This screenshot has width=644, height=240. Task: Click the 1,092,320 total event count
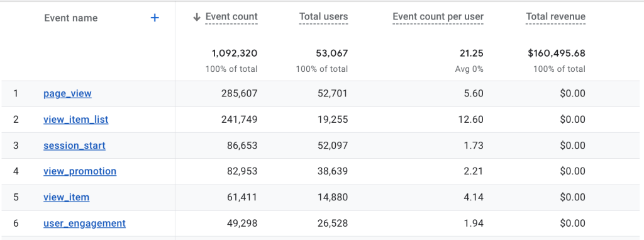point(235,53)
